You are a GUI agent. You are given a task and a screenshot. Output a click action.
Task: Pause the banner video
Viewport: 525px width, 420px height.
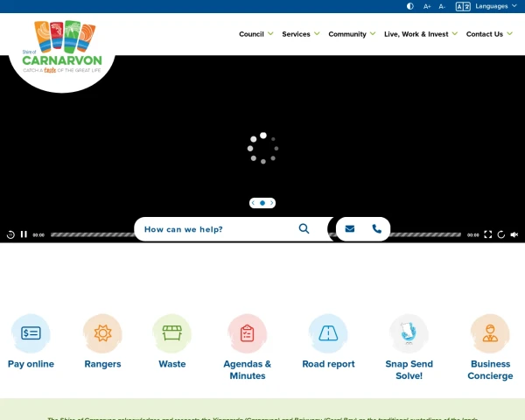coord(24,234)
